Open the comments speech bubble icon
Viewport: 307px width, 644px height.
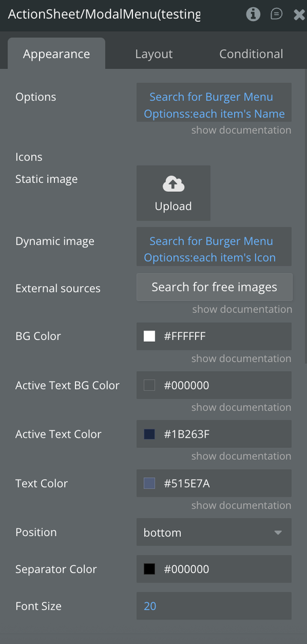[276, 14]
